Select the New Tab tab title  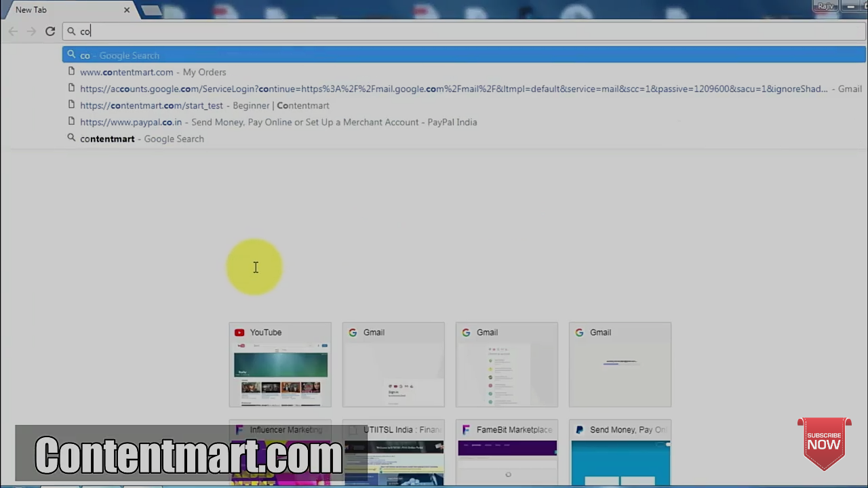click(x=31, y=10)
